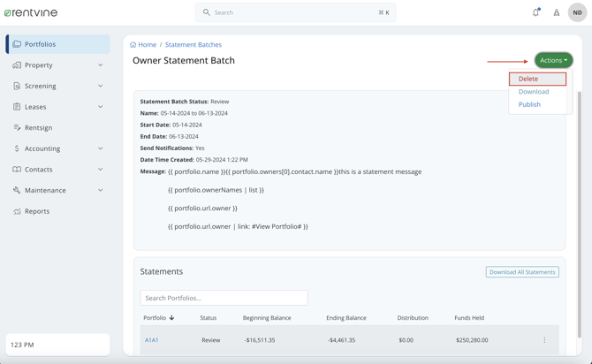Sort by Ending Balance column header
This screenshot has height=364, width=592.
coord(346,317)
